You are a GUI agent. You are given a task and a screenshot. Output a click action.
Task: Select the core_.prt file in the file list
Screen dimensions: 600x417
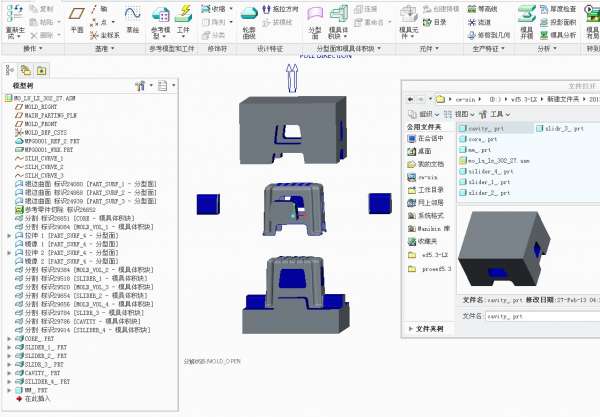pyautogui.click(x=478, y=139)
